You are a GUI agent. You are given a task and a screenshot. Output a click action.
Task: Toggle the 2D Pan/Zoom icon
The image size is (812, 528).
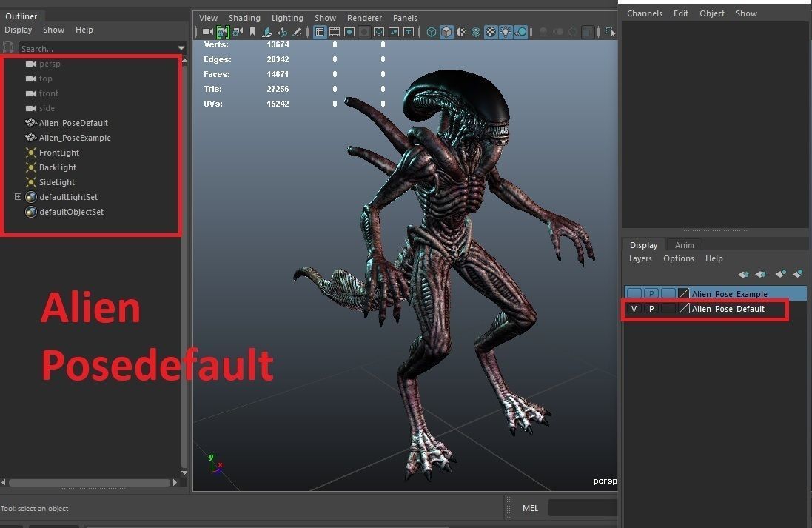click(282, 32)
